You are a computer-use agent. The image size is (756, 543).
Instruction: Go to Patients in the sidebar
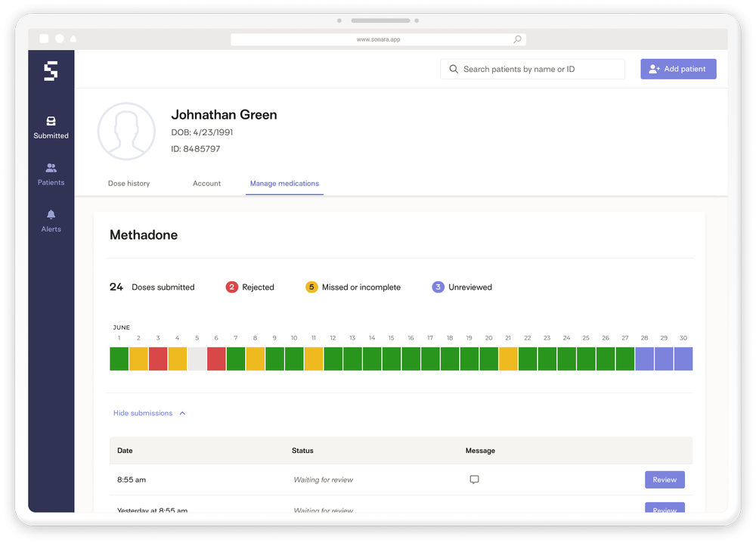point(51,174)
